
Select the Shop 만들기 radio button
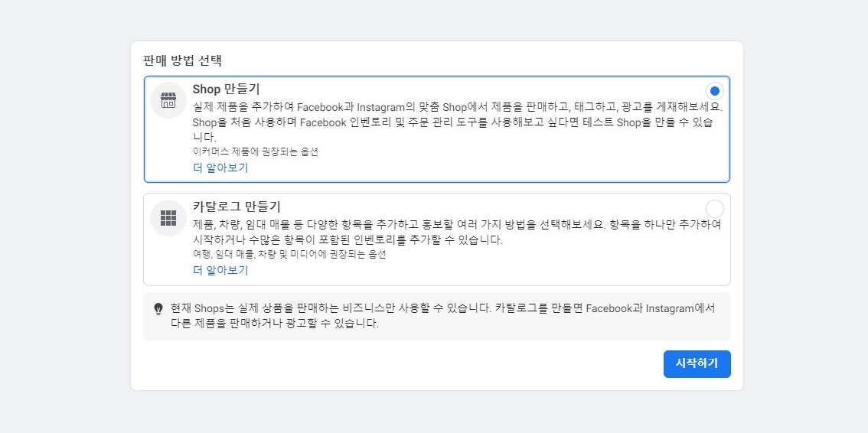coord(714,90)
